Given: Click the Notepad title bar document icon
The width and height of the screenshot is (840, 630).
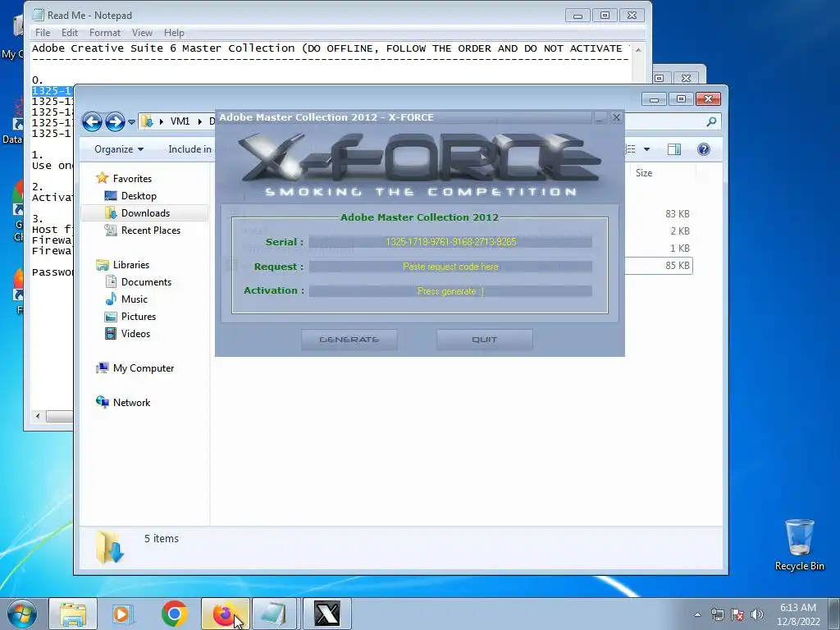Looking at the screenshot, I should [38, 15].
